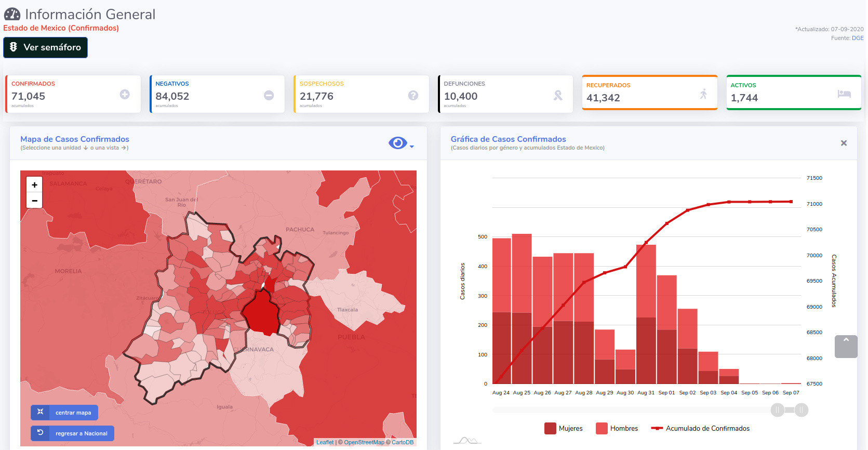The width and height of the screenshot is (868, 450).
Task: Click the Sep 07 axis label
Action: pyautogui.click(x=791, y=393)
